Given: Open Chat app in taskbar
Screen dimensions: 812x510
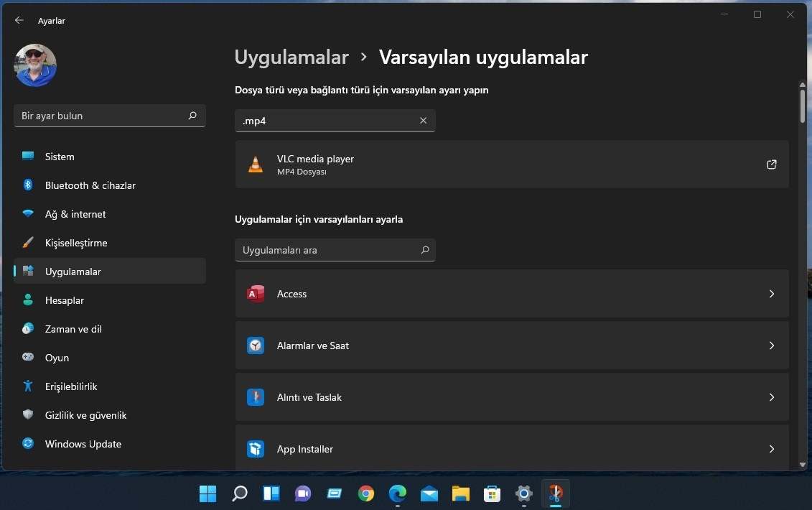Looking at the screenshot, I should click(x=302, y=493).
